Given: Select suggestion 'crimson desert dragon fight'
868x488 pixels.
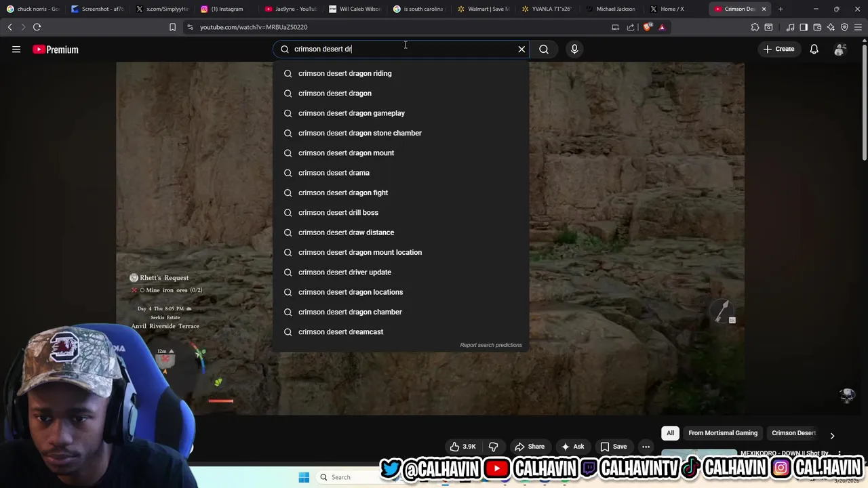Looking at the screenshot, I should tap(401, 192).
